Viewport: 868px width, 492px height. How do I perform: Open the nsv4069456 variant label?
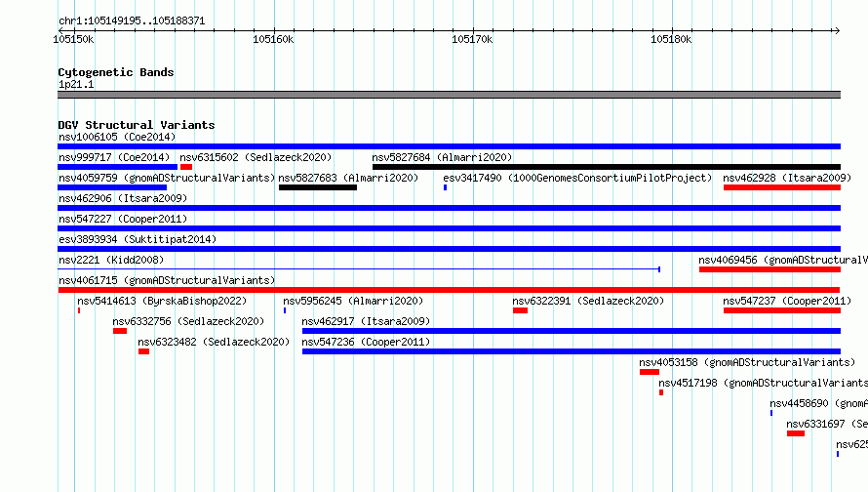point(783,260)
